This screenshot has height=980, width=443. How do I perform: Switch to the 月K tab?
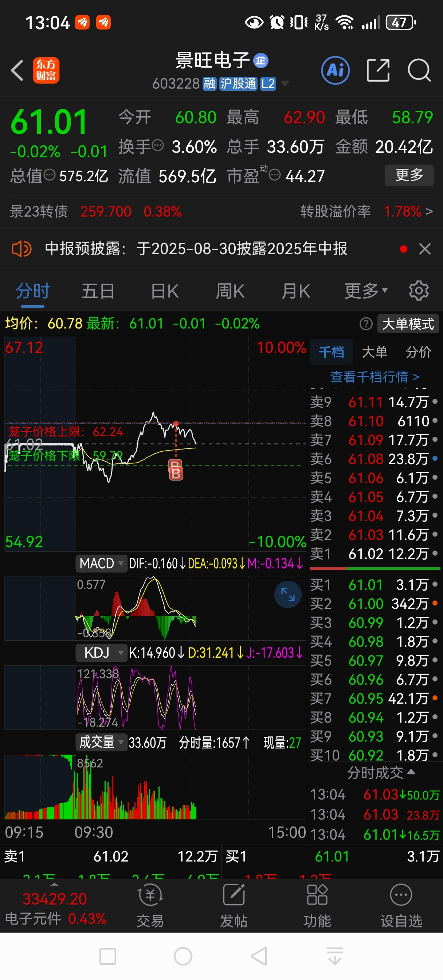(296, 291)
